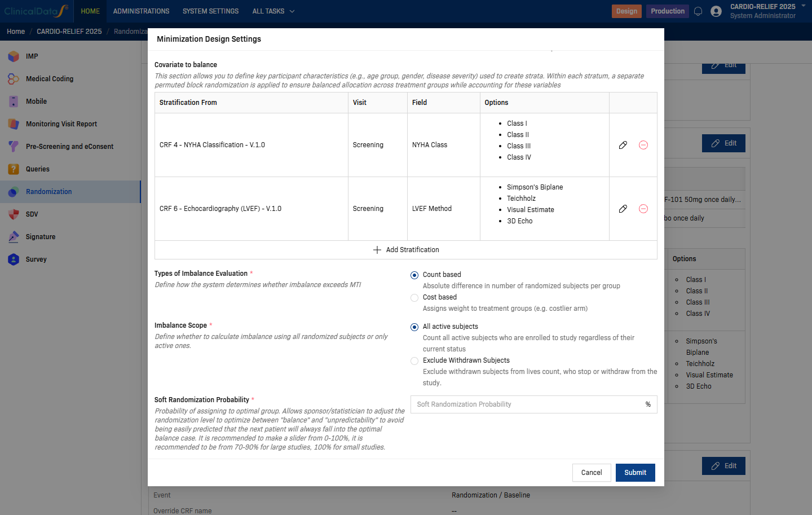The width and height of the screenshot is (812, 515).
Task: Go to the HOME menu
Action: (x=90, y=11)
